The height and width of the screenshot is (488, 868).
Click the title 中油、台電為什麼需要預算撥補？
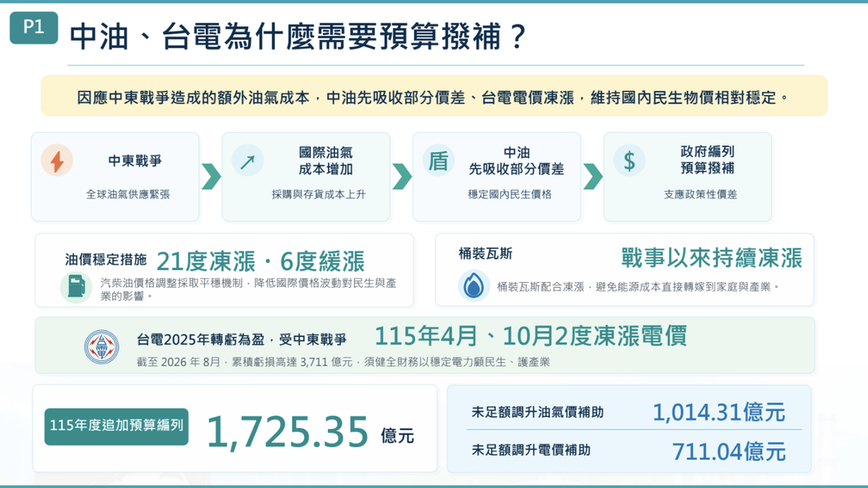coord(297,37)
